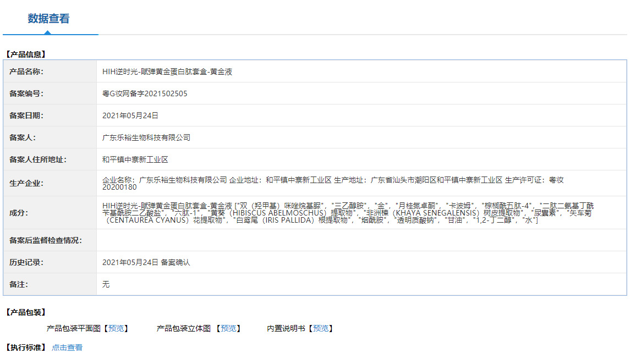636x364 pixels.
Task: Click the 产品包装立体图 label text
Action: pyautogui.click(x=184, y=328)
